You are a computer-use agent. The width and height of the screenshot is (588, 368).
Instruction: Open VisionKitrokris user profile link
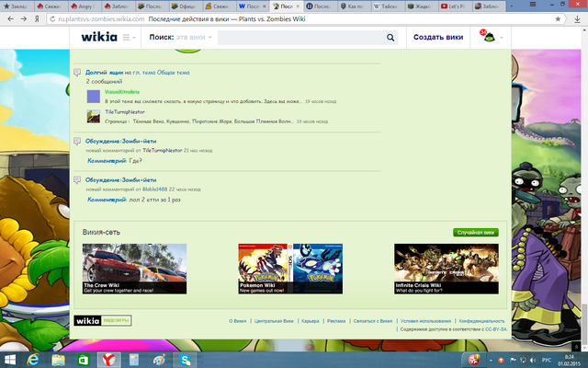122,92
